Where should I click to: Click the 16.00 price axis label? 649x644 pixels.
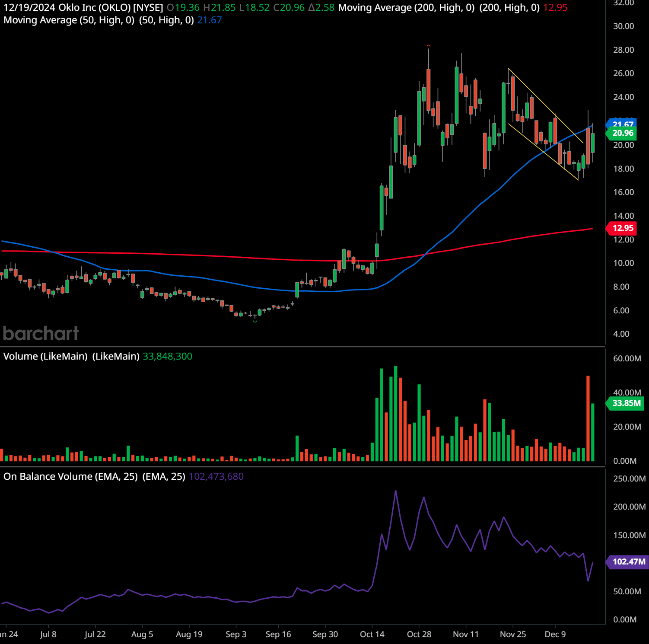[624, 192]
